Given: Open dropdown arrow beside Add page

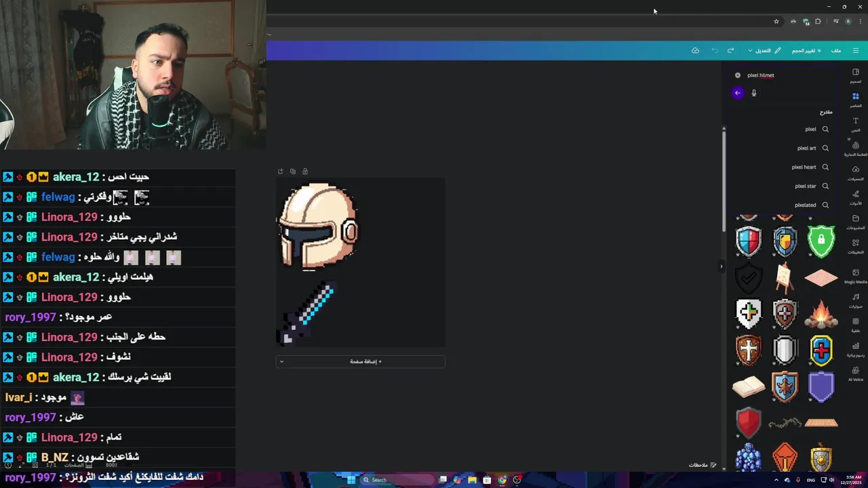Looking at the screenshot, I should coord(281,361).
